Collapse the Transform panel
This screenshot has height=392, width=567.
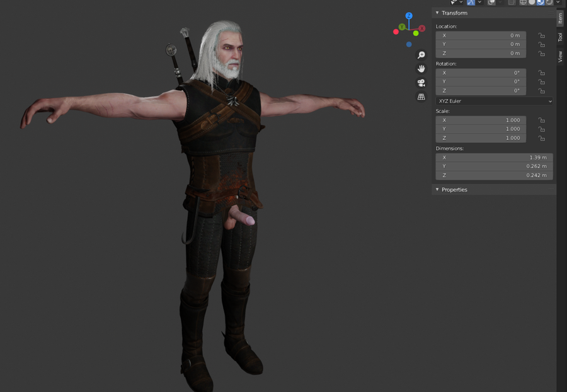click(x=437, y=13)
